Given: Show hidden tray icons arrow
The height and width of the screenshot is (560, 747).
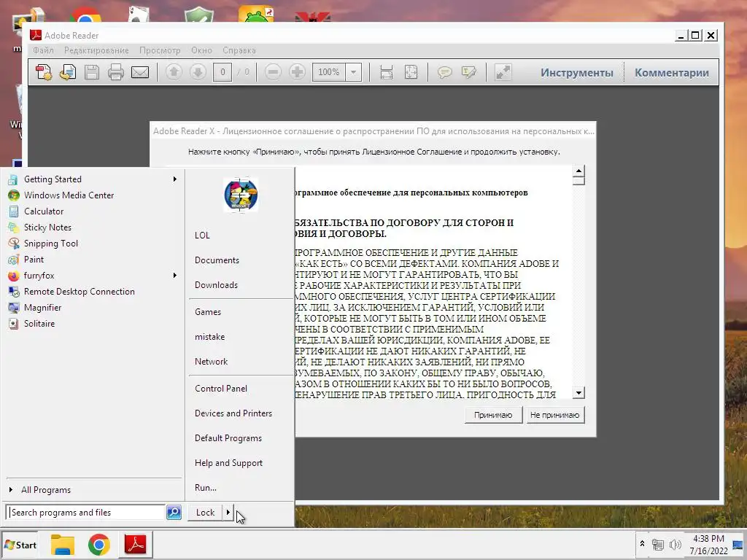Looking at the screenshot, I should pyautogui.click(x=642, y=543).
